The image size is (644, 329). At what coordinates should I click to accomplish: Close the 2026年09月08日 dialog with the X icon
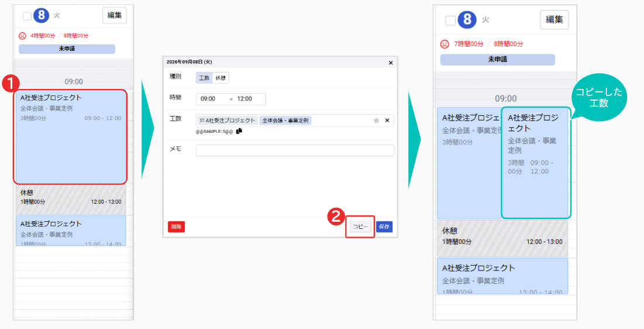[391, 63]
